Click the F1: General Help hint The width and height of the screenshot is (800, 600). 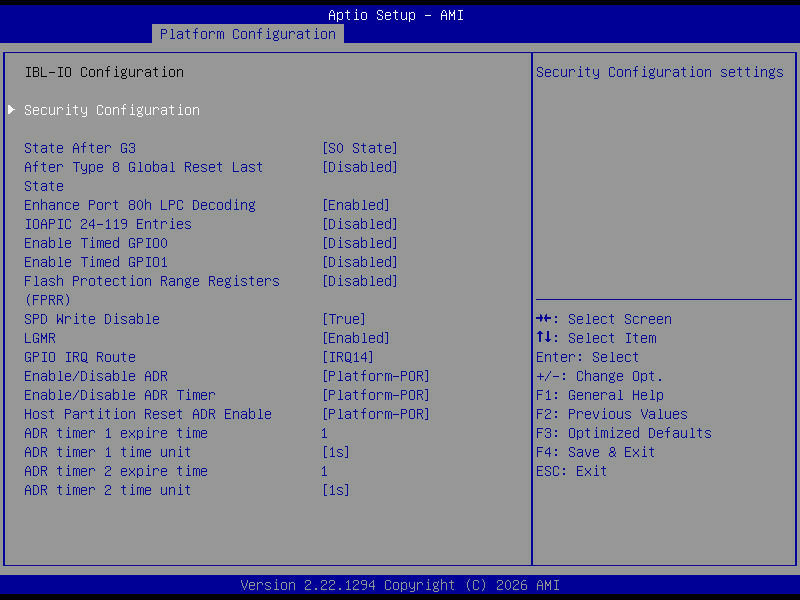pyautogui.click(x=599, y=395)
